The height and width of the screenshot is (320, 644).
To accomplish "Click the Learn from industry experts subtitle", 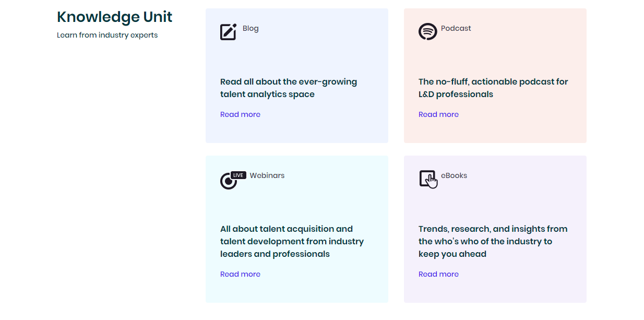I will [x=107, y=35].
